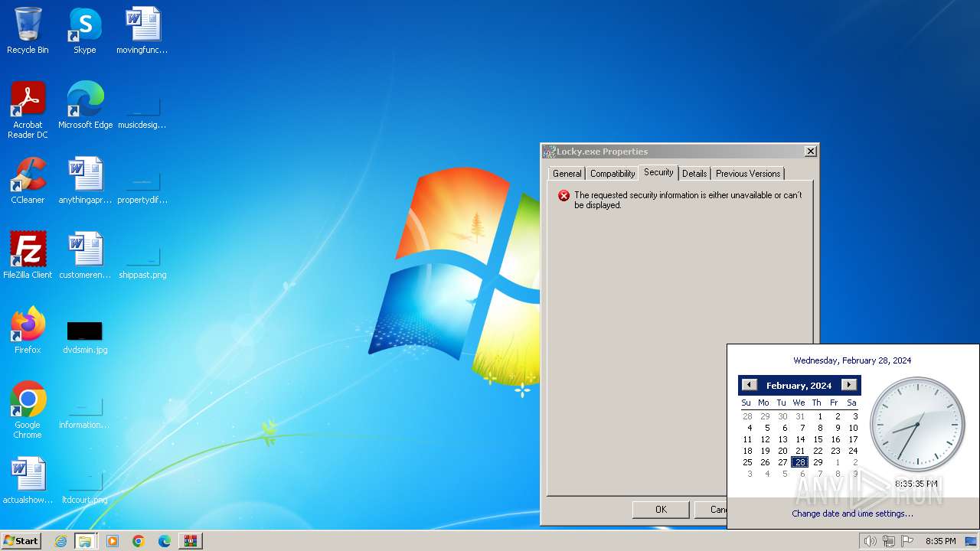Launch the FileZilla Client shortcut
This screenshot has width=980, height=551.
[28, 255]
